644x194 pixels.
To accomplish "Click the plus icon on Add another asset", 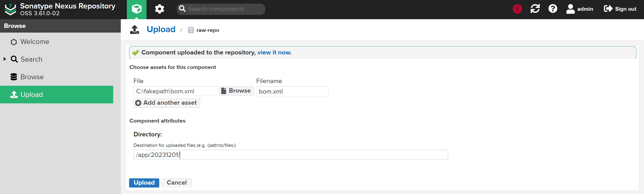I will pos(138,103).
